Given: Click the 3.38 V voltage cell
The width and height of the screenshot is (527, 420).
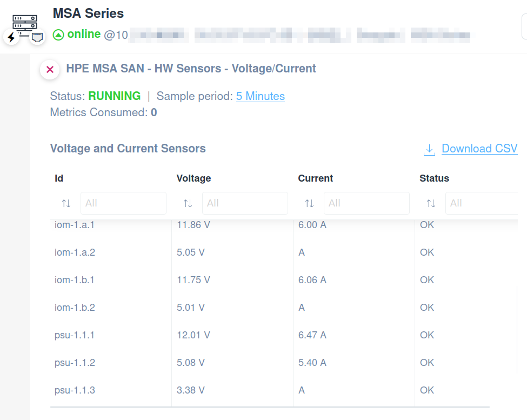Looking at the screenshot, I should (x=191, y=390).
